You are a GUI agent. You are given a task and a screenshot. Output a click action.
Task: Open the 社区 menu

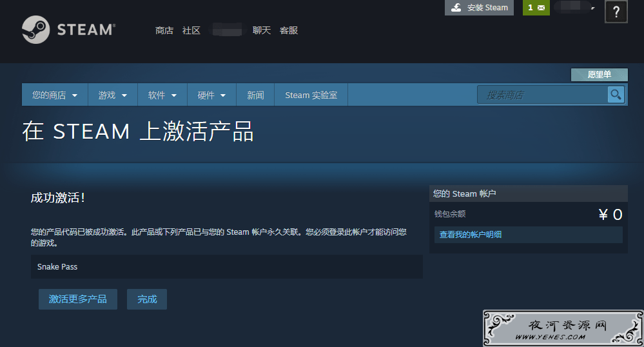191,30
